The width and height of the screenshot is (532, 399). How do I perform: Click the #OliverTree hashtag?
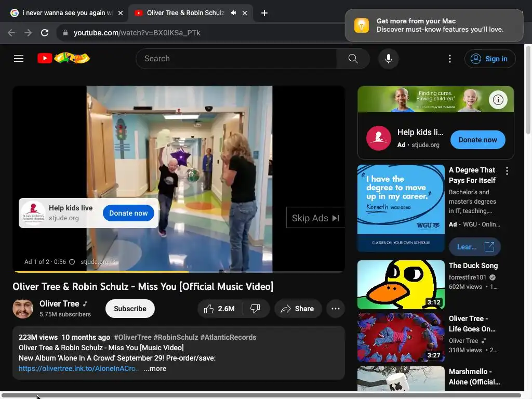[x=132, y=337]
